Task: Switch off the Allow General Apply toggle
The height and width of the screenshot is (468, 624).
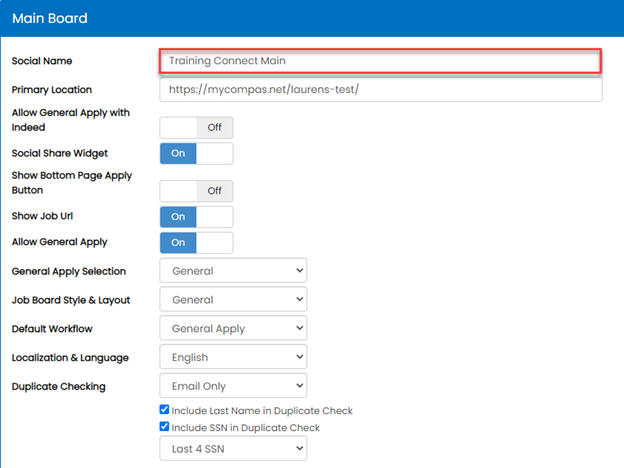Action: click(196, 242)
